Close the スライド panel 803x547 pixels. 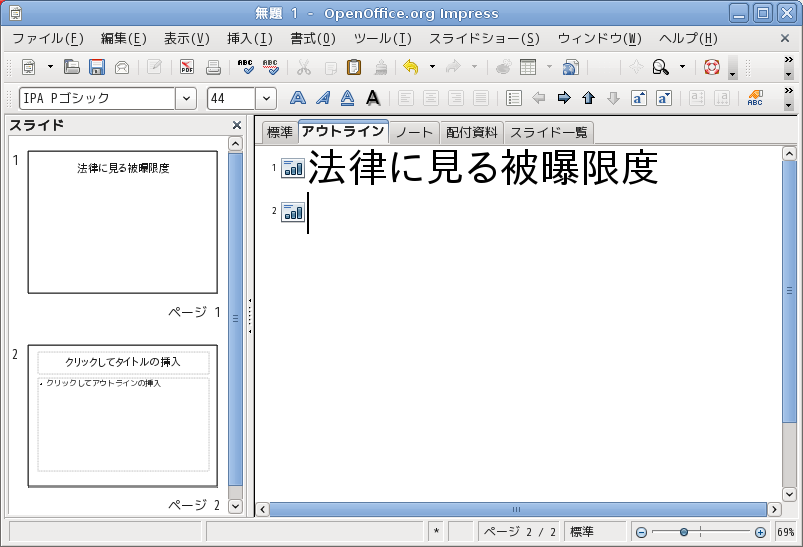tap(237, 125)
